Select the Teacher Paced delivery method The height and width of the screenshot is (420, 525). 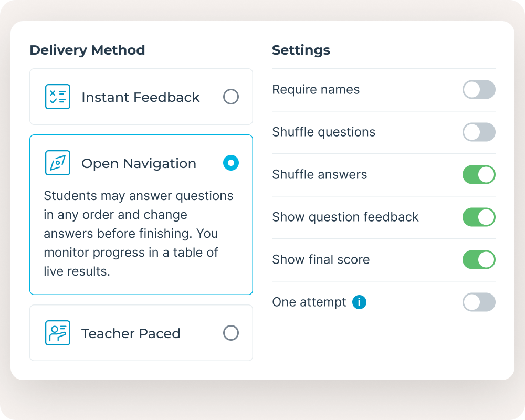pos(231,333)
